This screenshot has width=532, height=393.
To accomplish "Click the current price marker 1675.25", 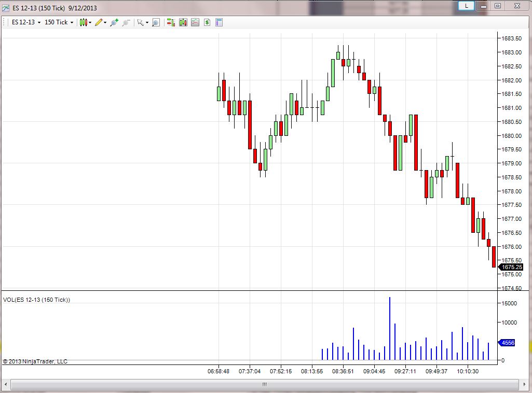I will tap(511, 267).
